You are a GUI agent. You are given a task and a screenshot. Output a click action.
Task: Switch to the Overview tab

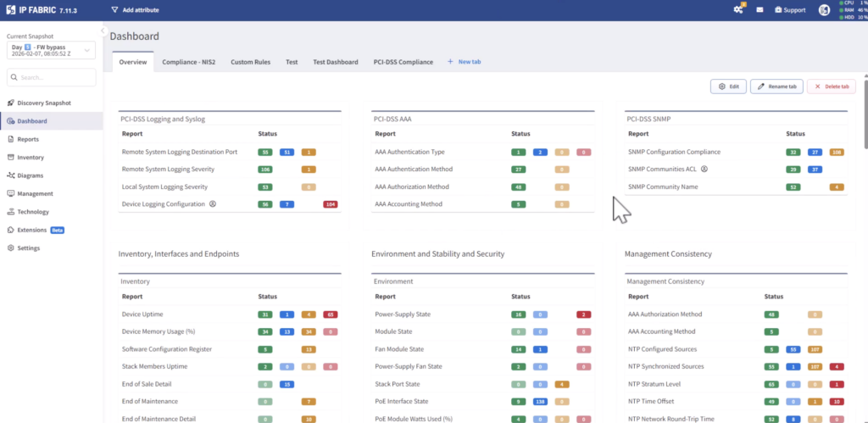click(133, 62)
